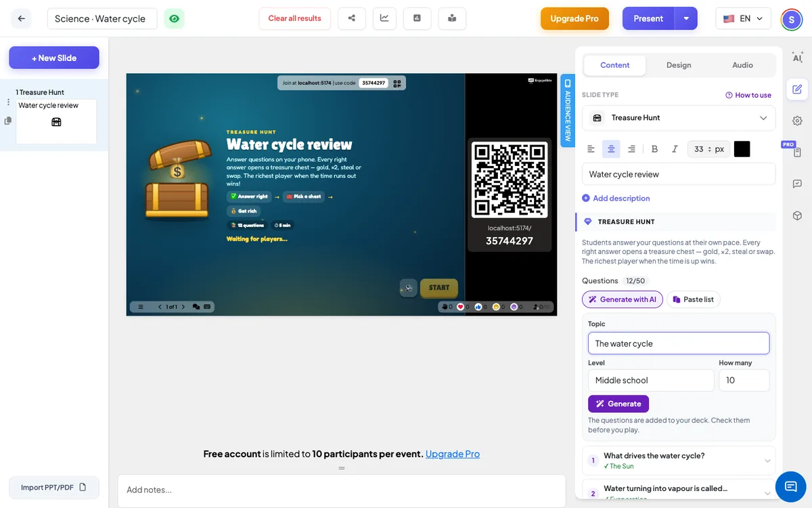Open the user avatar S menu
Screen dimensions: 812x508
click(x=792, y=19)
